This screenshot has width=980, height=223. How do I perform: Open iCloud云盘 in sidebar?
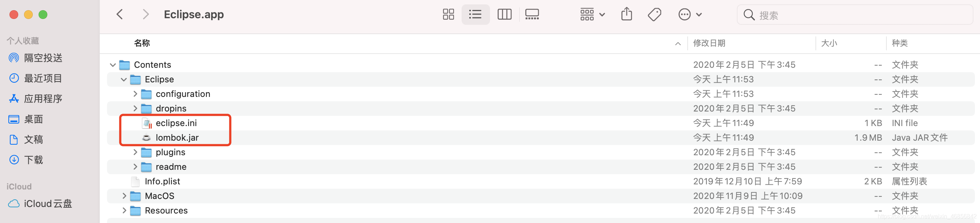tap(48, 204)
